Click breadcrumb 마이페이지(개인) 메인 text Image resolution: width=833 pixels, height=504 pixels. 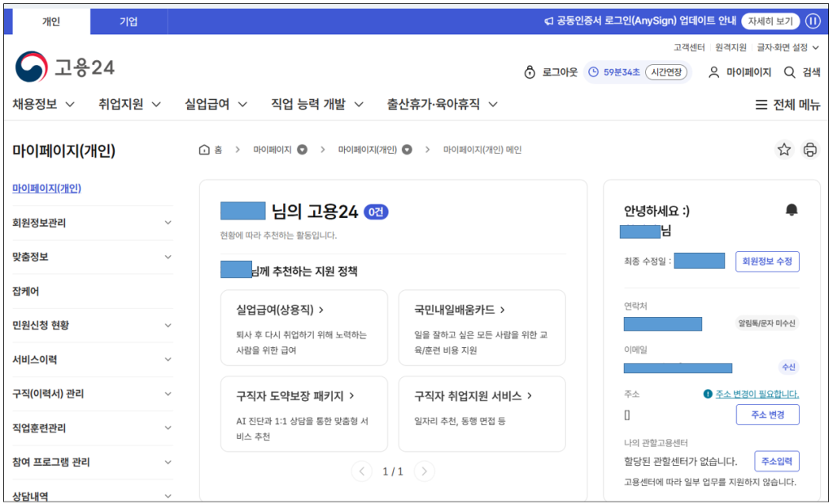tap(482, 150)
